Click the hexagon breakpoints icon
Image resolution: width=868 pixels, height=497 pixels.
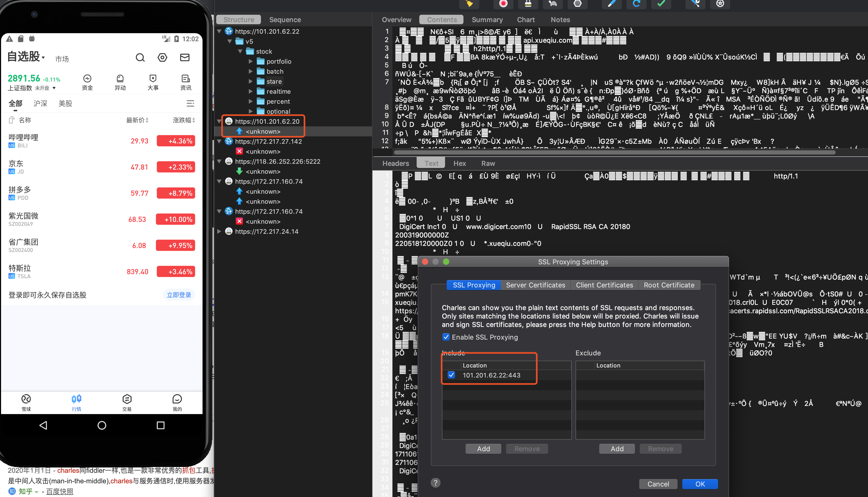coord(577,4)
